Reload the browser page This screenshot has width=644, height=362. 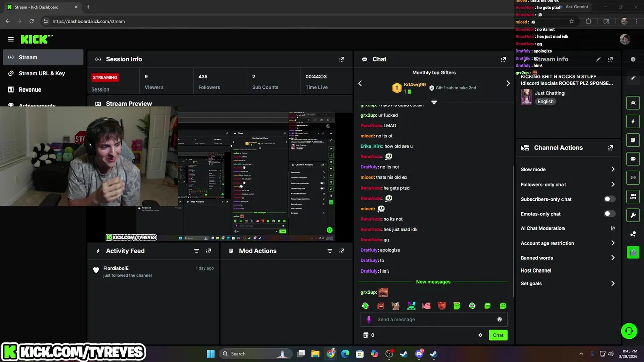tap(31, 21)
